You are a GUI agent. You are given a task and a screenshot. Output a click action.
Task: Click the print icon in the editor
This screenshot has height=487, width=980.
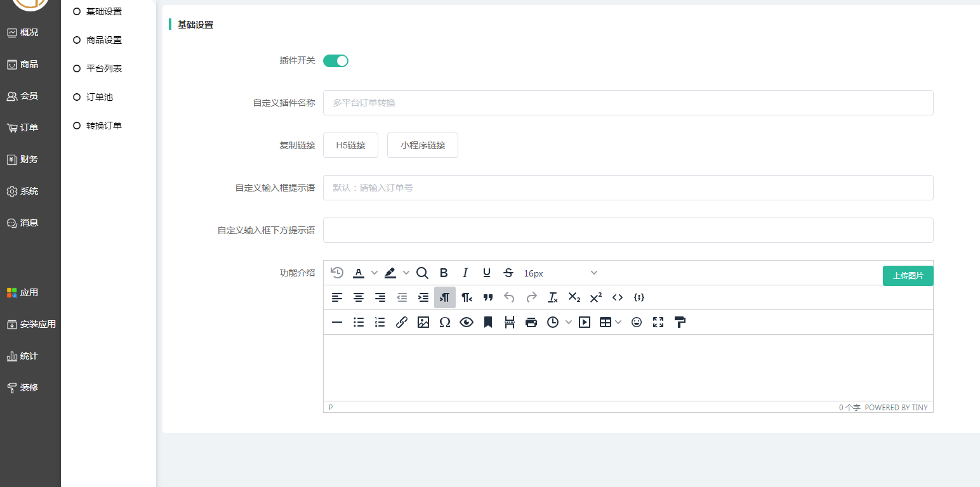pyautogui.click(x=531, y=322)
